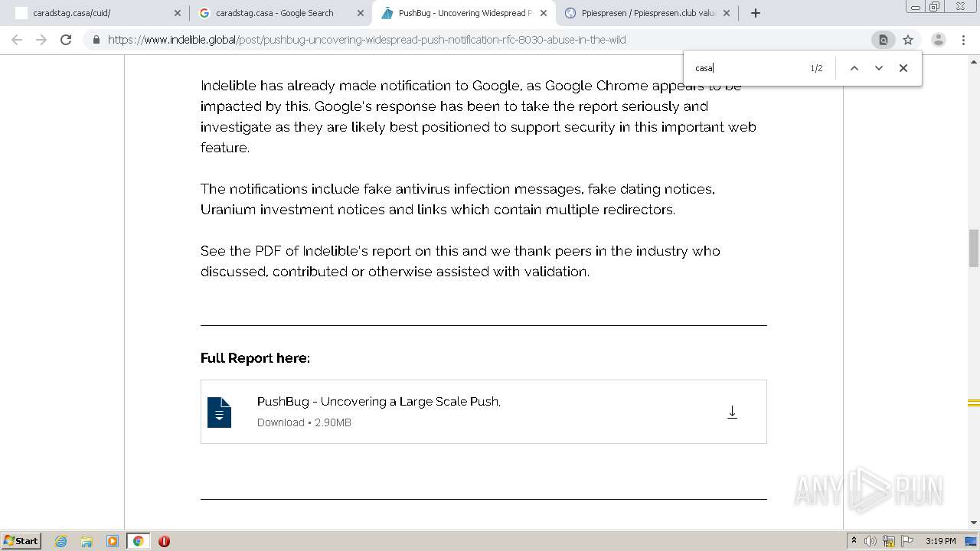Jump to next find match

pos(879,68)
